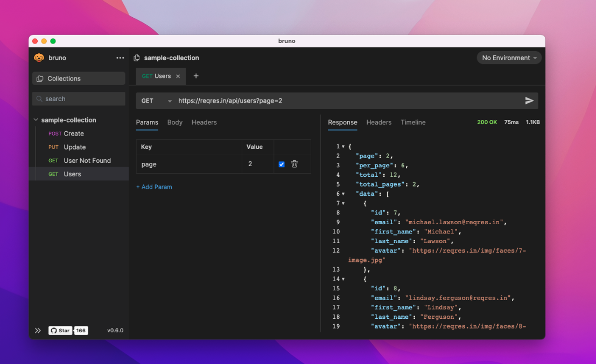Click the sample-collection title in header

click(x=171, y=58)
